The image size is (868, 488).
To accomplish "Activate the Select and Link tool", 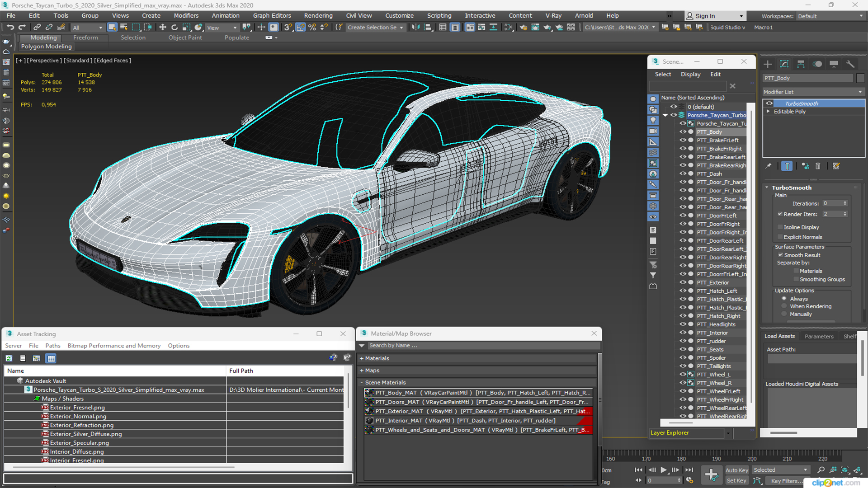I will tap(37, 28).
